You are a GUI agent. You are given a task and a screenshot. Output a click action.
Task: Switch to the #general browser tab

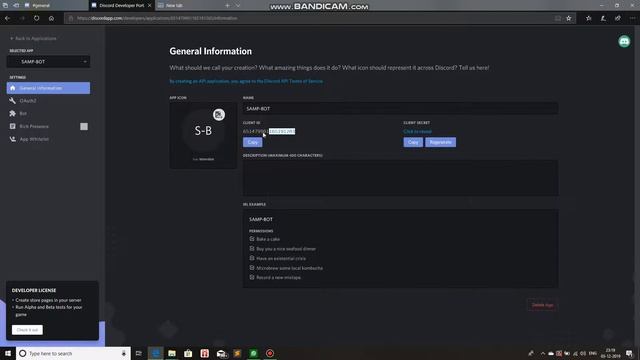click(55, 5)
